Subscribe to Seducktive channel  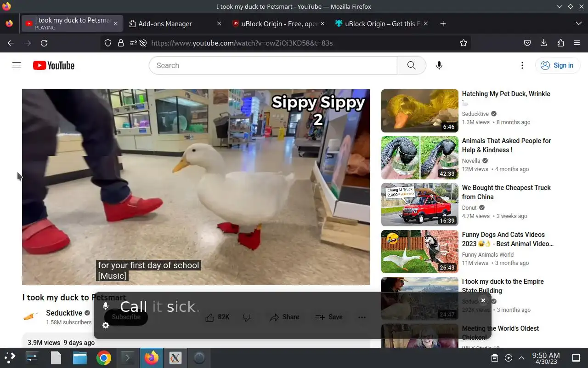126,317
